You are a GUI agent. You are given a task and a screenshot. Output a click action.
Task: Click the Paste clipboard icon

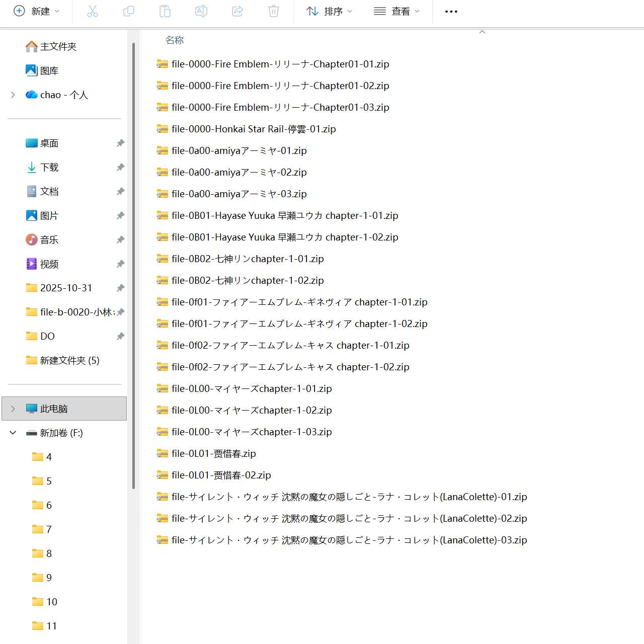[165, 11]
